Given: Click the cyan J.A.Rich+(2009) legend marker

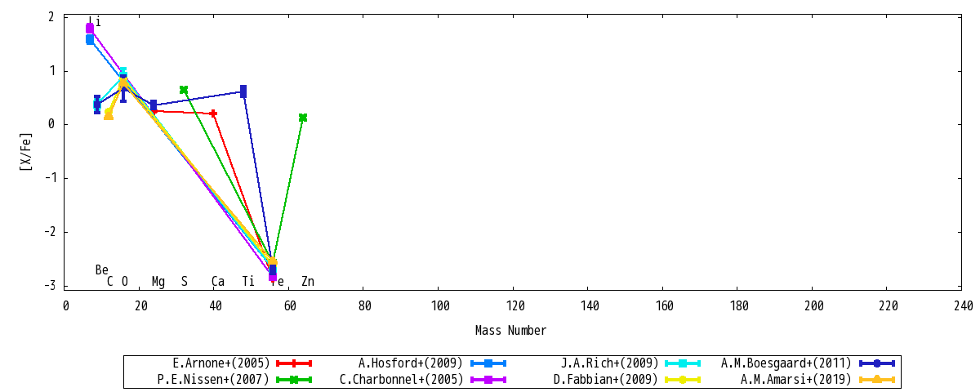Looking at the screenshot, I should (x=683, y=363).
